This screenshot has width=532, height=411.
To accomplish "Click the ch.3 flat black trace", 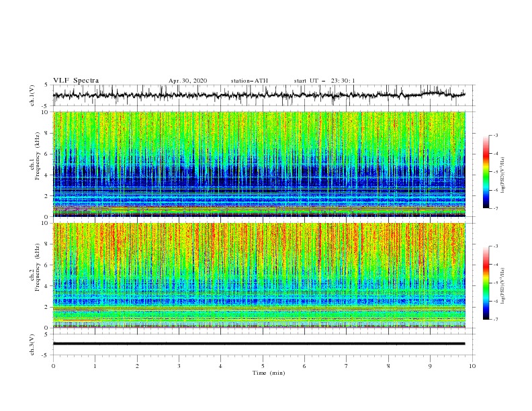I will [259, 344].
